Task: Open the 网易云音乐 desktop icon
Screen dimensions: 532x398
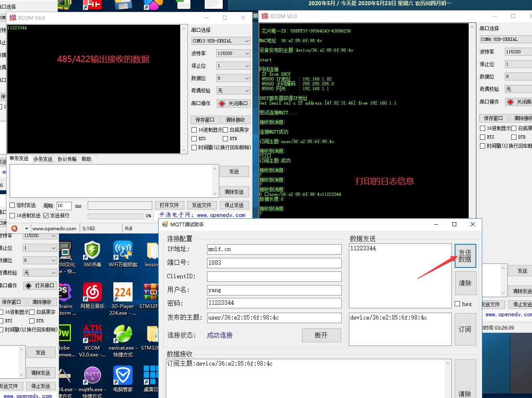Action: click(92, 295)
